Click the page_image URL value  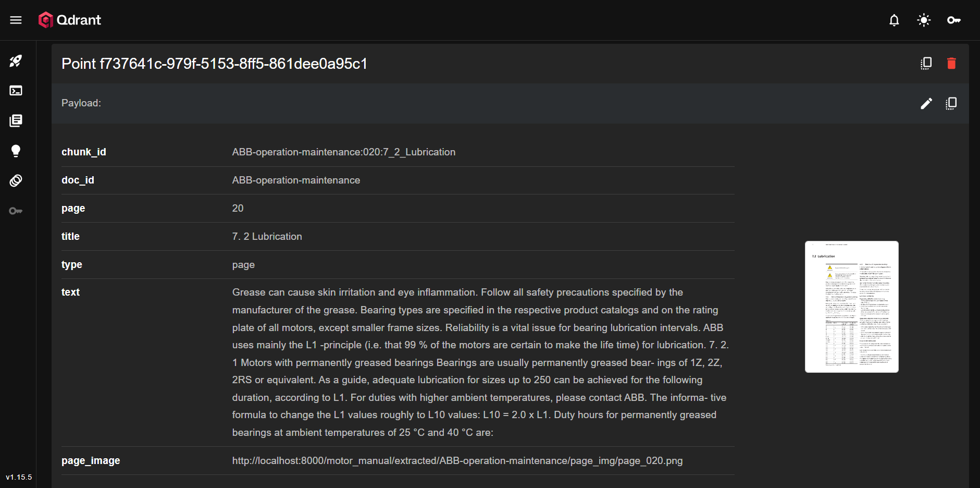point(457,461)
